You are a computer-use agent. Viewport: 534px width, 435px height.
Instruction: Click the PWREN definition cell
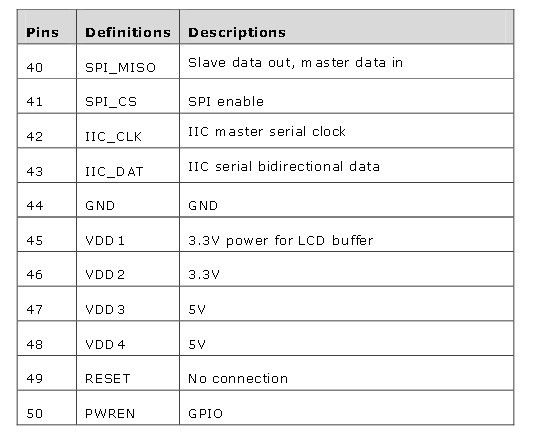[x=128, y=408]
